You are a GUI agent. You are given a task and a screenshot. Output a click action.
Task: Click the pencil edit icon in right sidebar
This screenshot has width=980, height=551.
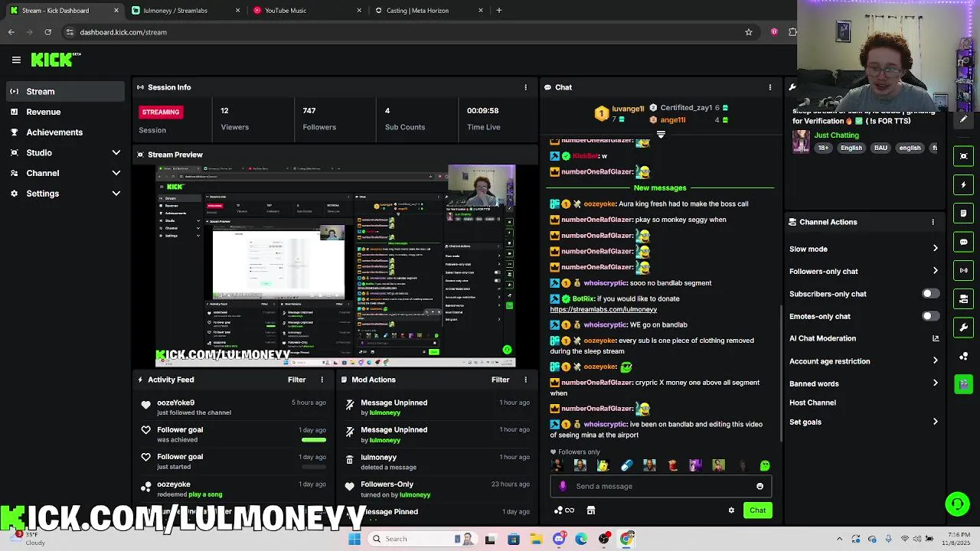964,119
